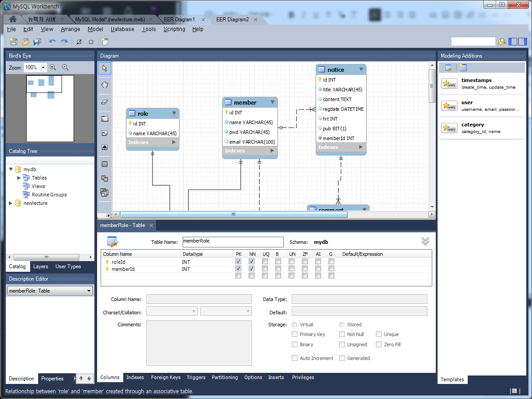Collapse the member table with its header arrow
532x399 pixels.
point(273,102)
